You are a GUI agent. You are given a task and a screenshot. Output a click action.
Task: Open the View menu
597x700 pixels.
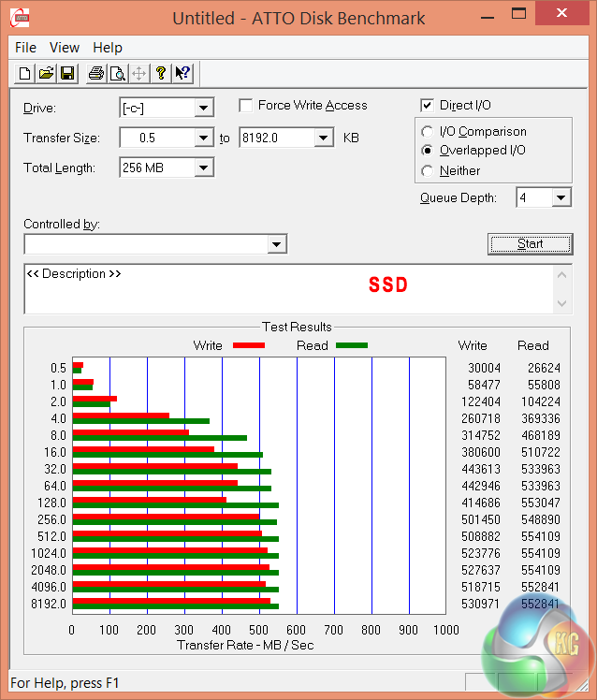click(65, 48)
